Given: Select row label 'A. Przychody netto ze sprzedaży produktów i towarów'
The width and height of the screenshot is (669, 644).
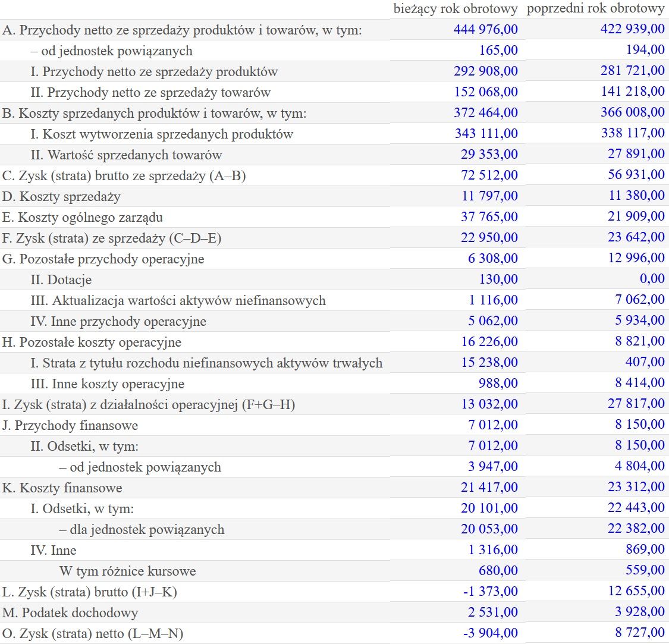Looking at the screenshot, I should (x=182, y=30).
